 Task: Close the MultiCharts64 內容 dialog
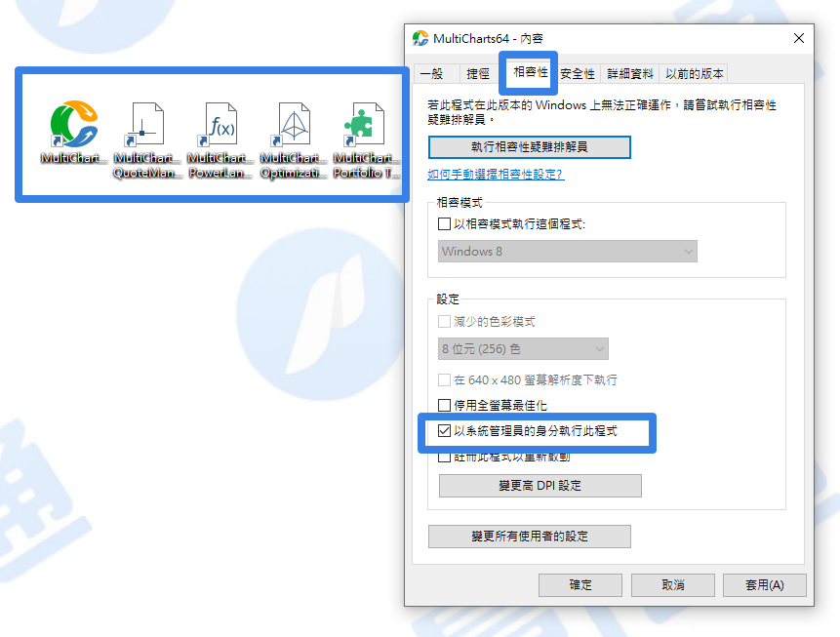pyautogui.click(x=799, y=39)
